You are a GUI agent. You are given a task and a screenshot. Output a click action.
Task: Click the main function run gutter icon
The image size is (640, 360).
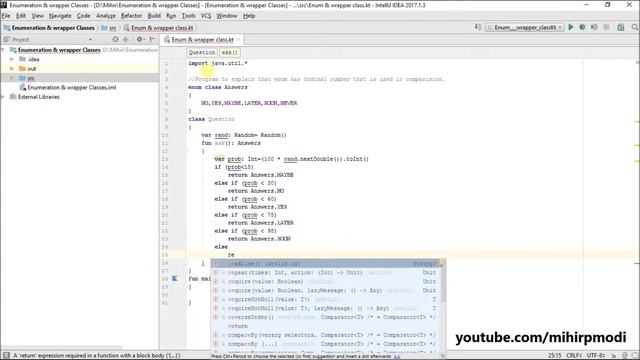[x=175, y=278]
